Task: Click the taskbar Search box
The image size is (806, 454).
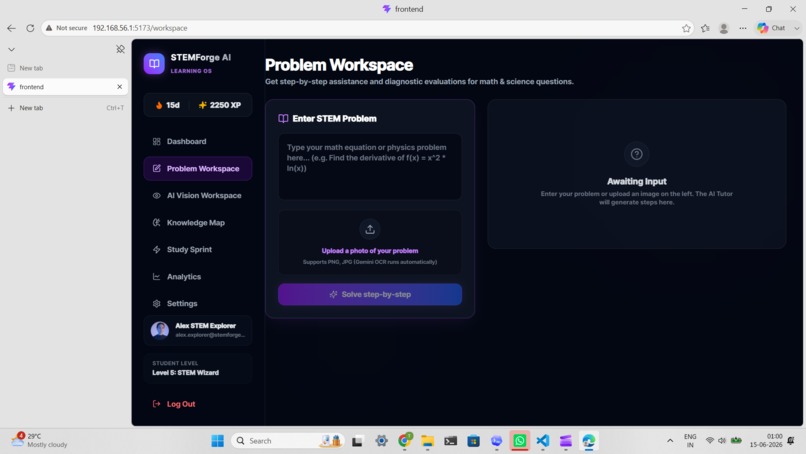Action: click(x=286, y=441)
